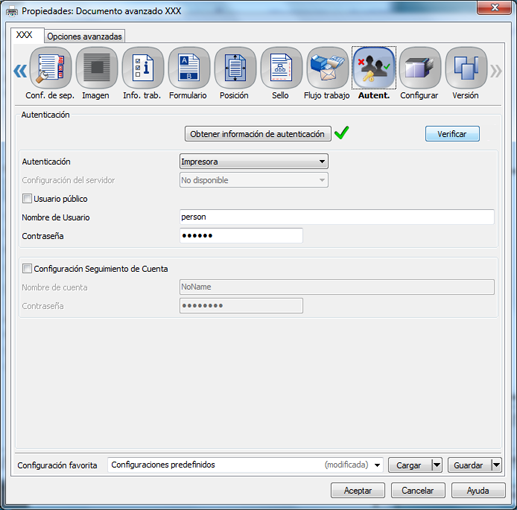
Task: Click the right double chevron arrow
Action: point(496,71)
